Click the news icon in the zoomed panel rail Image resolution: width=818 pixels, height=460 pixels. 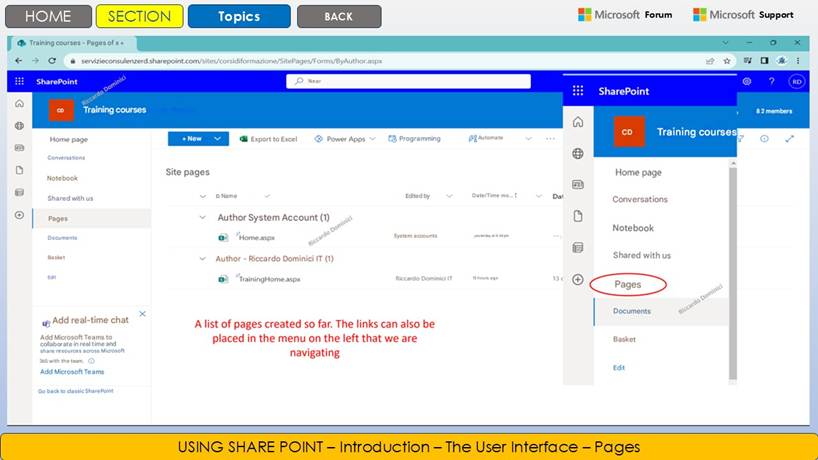(x=578, y=185)
